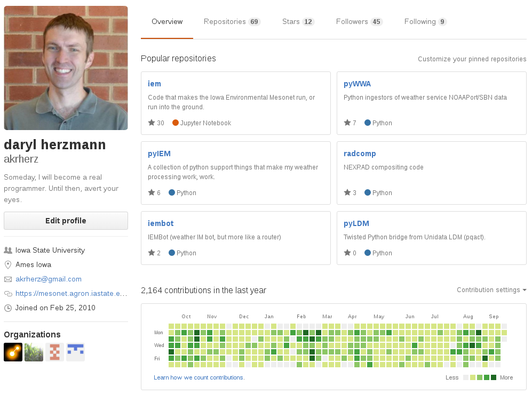Open the pyIEM repository link
Screen dimensions: 532x395
click(159, 154)
